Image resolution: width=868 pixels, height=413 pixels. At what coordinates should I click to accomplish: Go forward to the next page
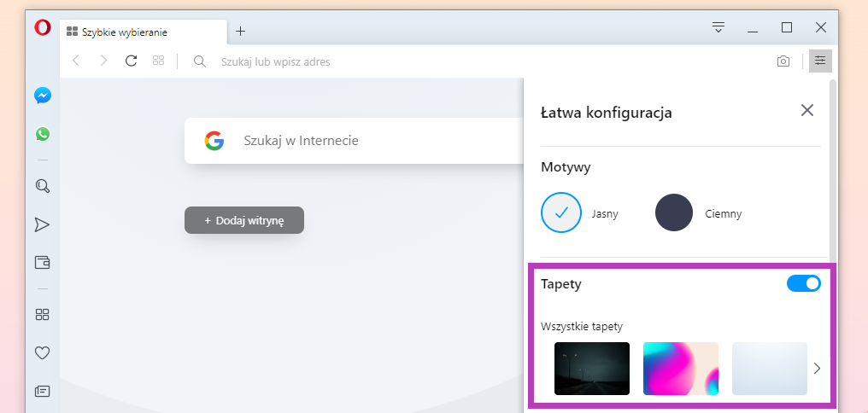point(103,61)
